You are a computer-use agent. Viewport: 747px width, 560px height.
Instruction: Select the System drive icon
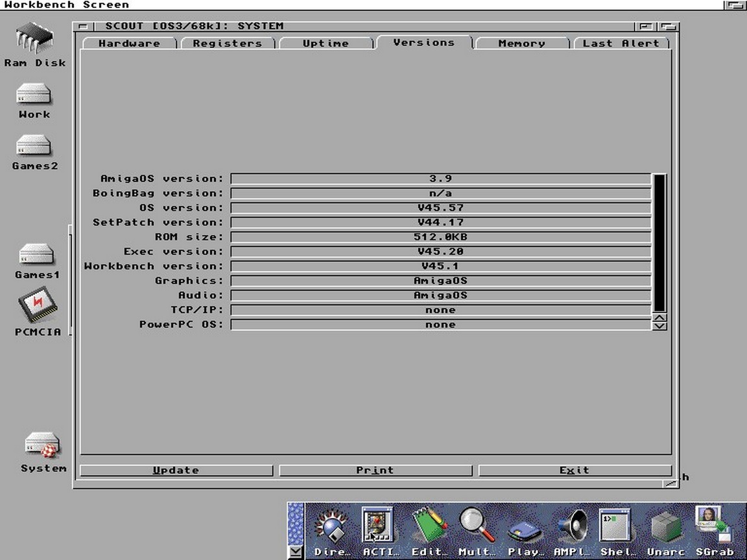click(43, 452)
